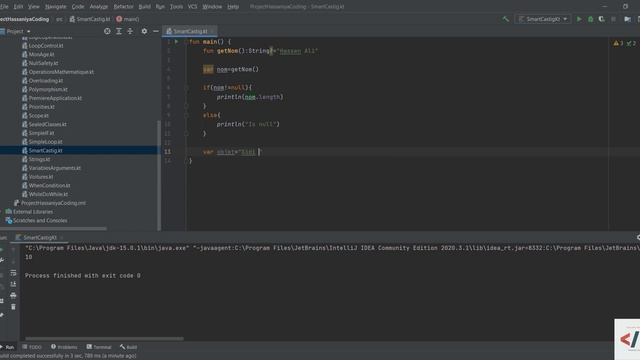Toggle fold marker on the else line
Image resolution: width=640 pixels, height=360 pixels.
pos(186,115)
